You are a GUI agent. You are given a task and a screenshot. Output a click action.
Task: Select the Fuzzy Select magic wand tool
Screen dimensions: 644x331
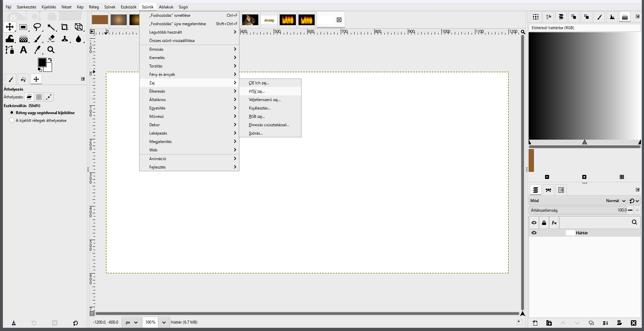[x=51, y=27]
